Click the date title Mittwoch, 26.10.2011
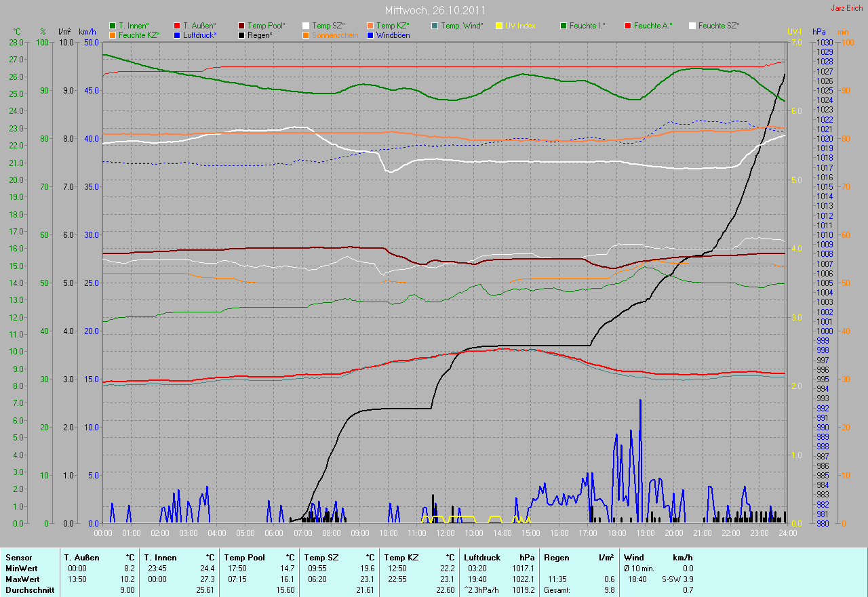This screenshot has height=597, width=868. click(x=435, y=10)
